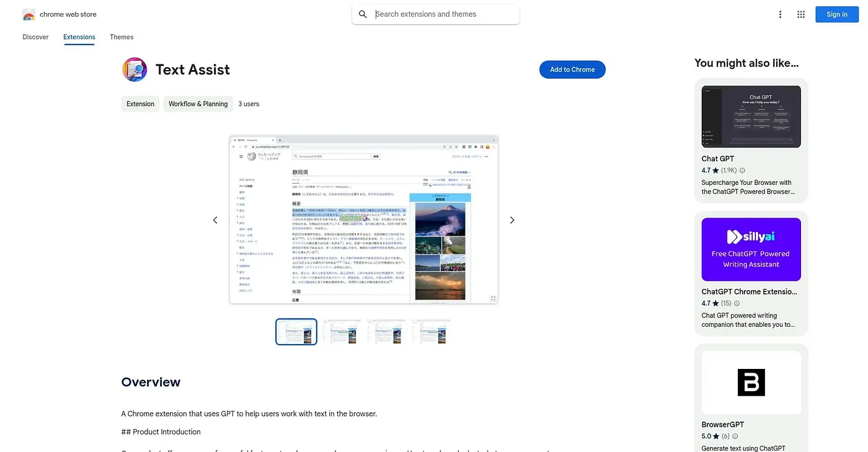Click the '3 users' count text

coord(249,104)
